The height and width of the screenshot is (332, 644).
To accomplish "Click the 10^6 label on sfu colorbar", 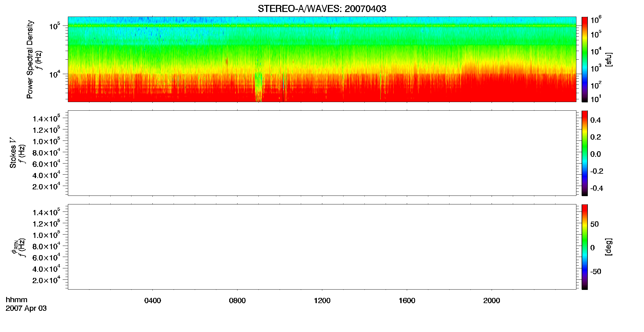I will (596, 20).
